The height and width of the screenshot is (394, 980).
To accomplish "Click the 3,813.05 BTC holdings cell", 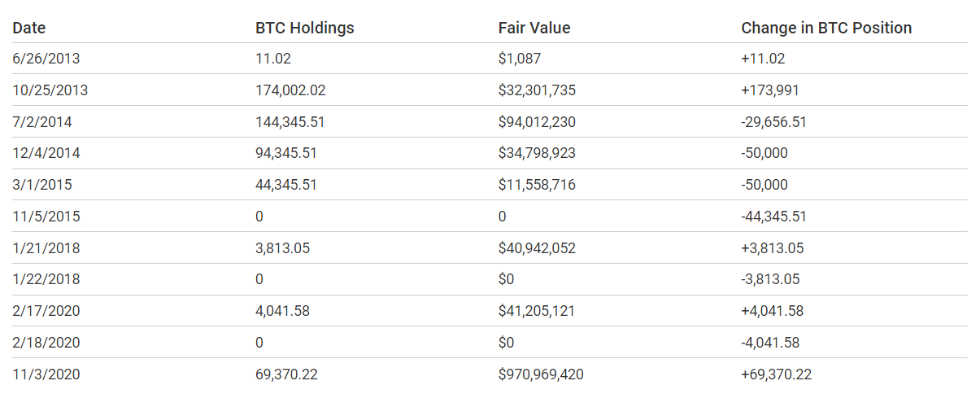I will coord(282,248).
